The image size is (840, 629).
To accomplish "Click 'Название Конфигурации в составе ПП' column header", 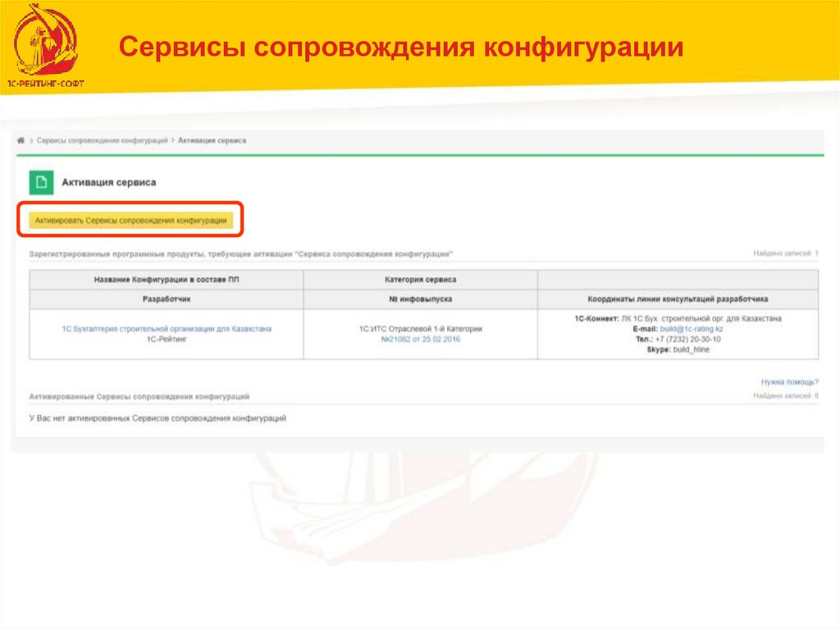I will [x=167, y=280].
